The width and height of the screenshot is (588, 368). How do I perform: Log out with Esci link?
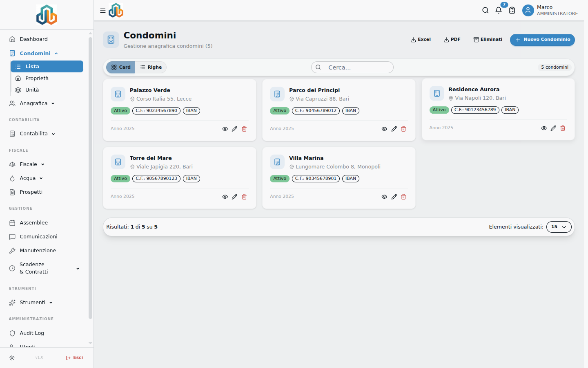(74, 358)
